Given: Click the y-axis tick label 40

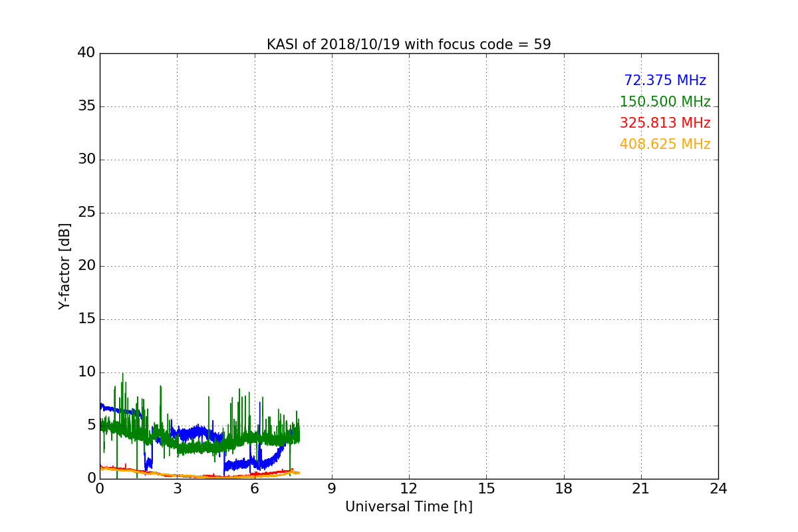Looking at the screenshot, I should point(86,53).
